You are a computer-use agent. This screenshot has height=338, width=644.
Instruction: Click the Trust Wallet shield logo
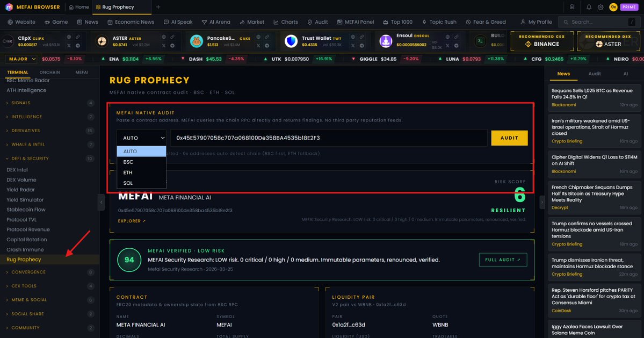pos(291,41)
